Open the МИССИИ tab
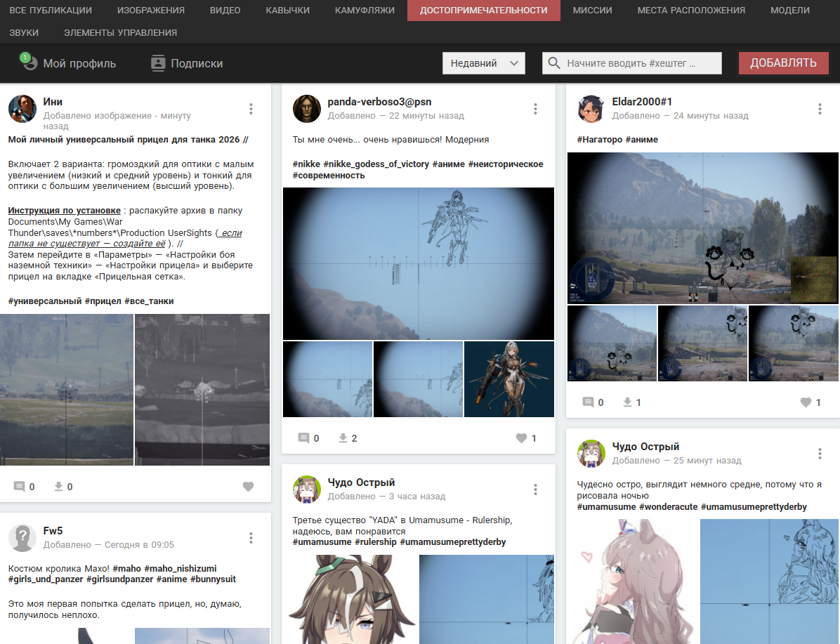Image resolution: width=840 pixels, height=644 pixels. [x=593, y=10]
